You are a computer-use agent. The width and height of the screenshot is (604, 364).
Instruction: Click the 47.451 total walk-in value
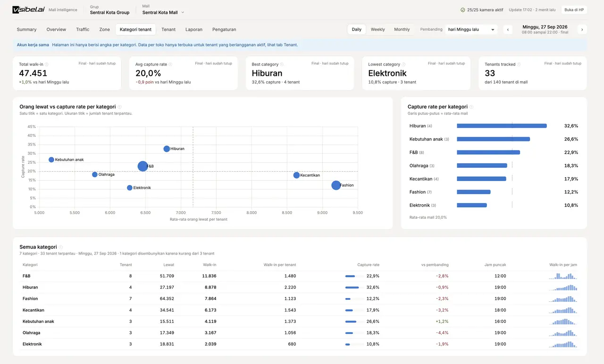(33, 73)
